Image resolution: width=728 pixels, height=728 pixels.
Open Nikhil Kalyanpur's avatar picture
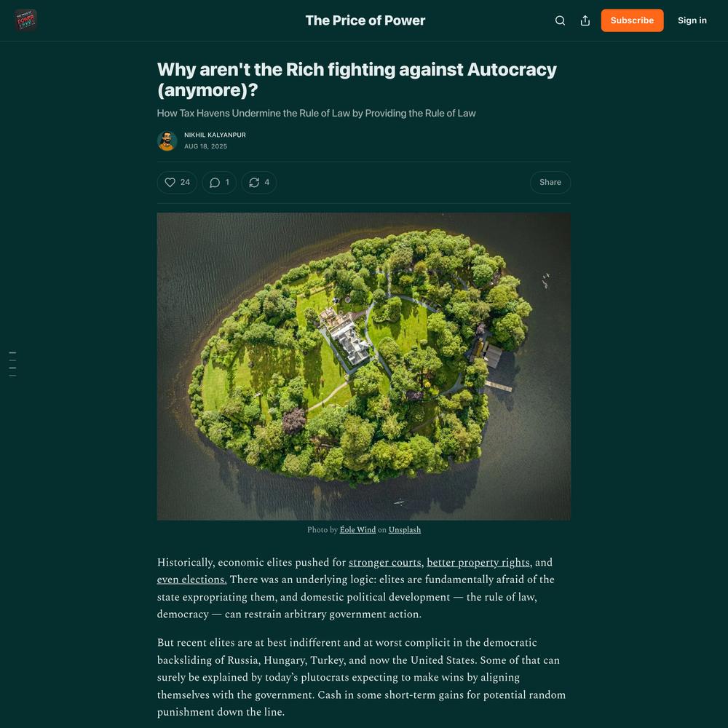[x=167, y=141]
